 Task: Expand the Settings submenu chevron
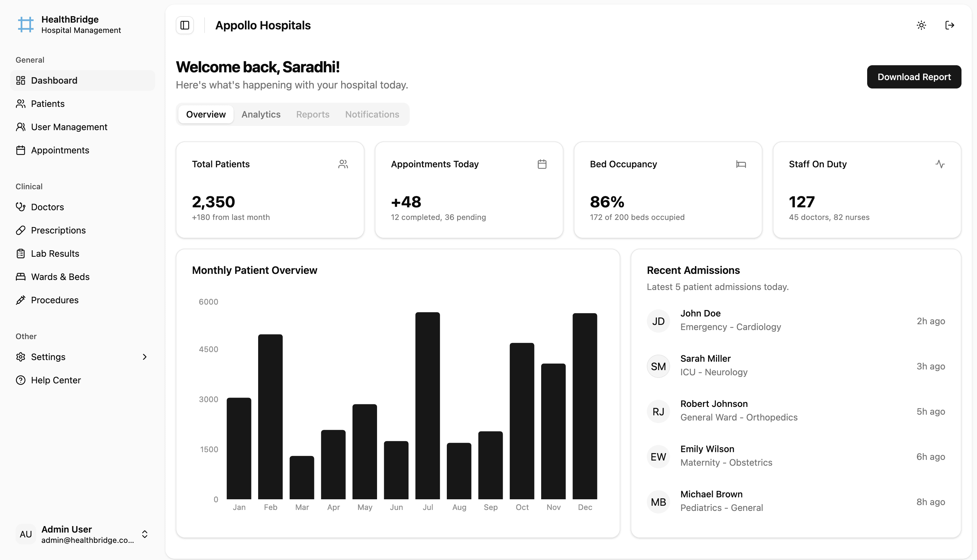(144, 357)
